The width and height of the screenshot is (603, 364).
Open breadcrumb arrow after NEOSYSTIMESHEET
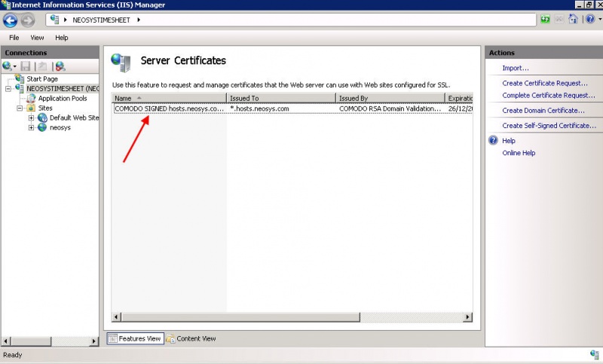point(139,20)
